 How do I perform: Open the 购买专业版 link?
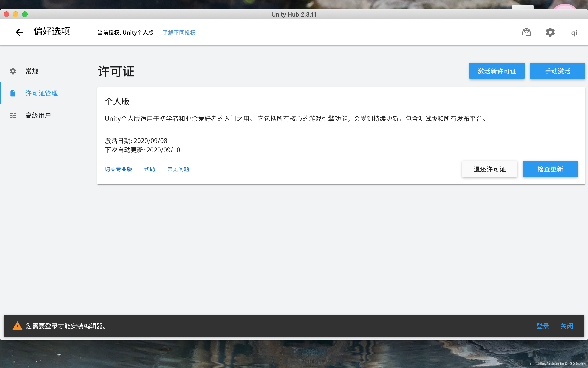119,169
